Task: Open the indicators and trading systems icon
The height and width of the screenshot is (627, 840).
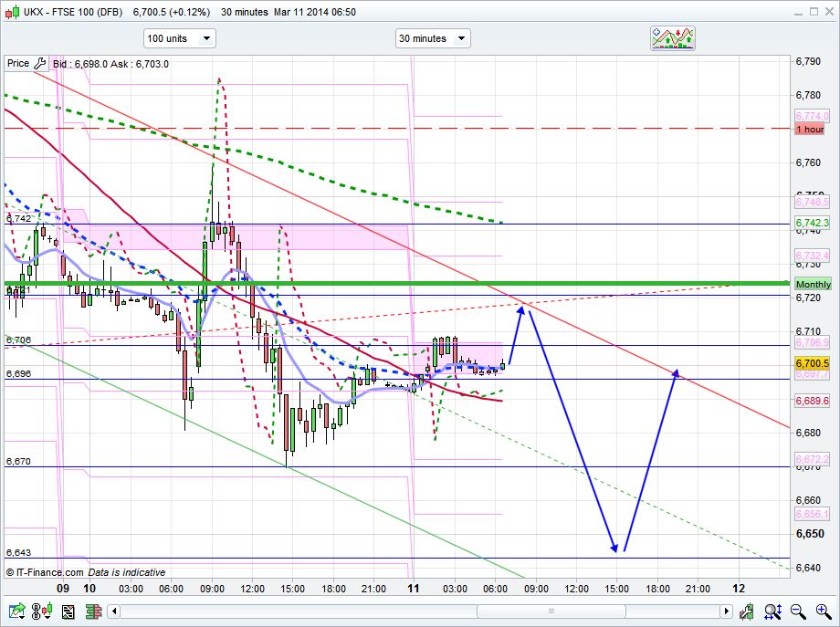Action: (x=673, y=38)
